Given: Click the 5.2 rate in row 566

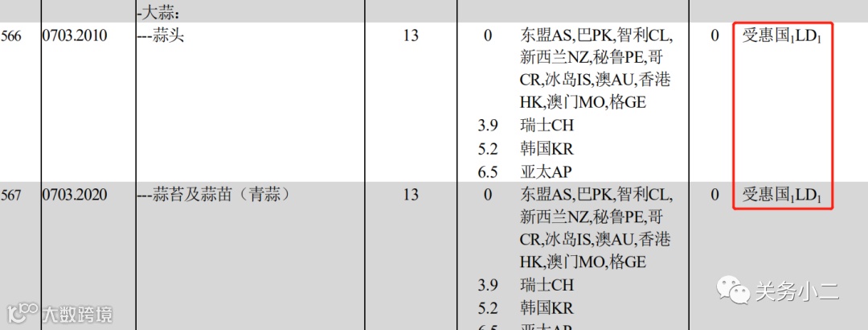Looking at the screenshot, I should click(x=488, y=149).
